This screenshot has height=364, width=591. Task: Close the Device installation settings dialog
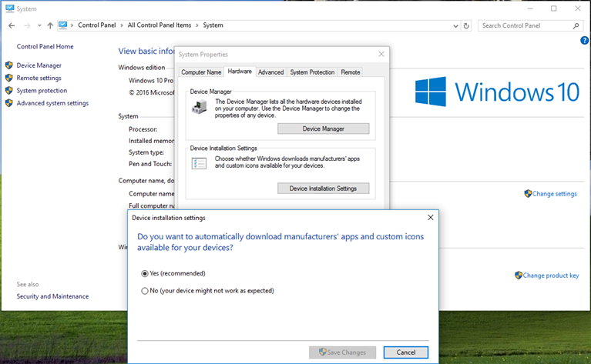click(431, 218)
